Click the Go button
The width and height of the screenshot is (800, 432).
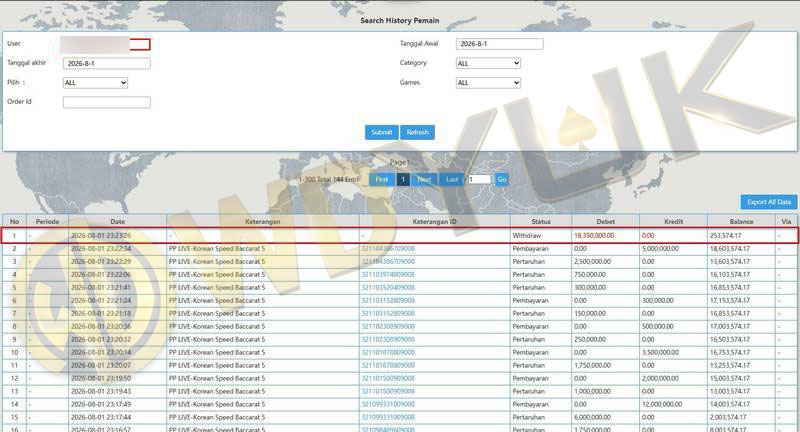(x=502, y=180)
